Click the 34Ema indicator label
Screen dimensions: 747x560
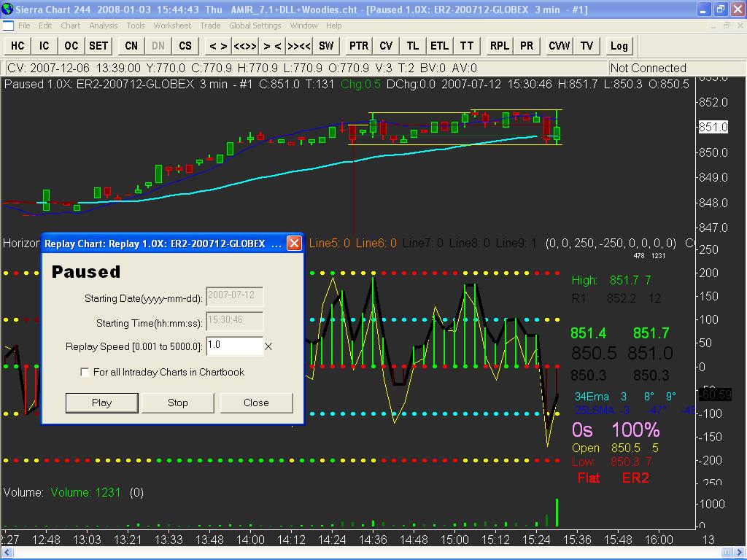[592, 396]
